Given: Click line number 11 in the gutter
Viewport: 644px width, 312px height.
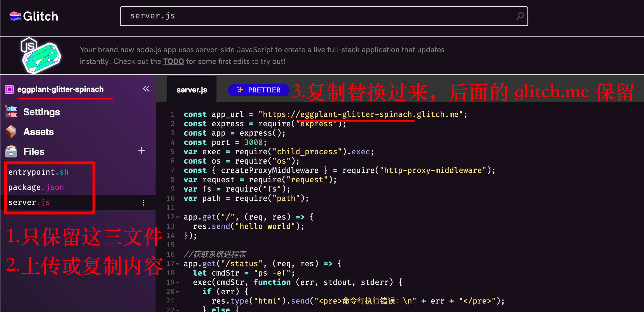Looking at the screenshot, I should 170,208.
